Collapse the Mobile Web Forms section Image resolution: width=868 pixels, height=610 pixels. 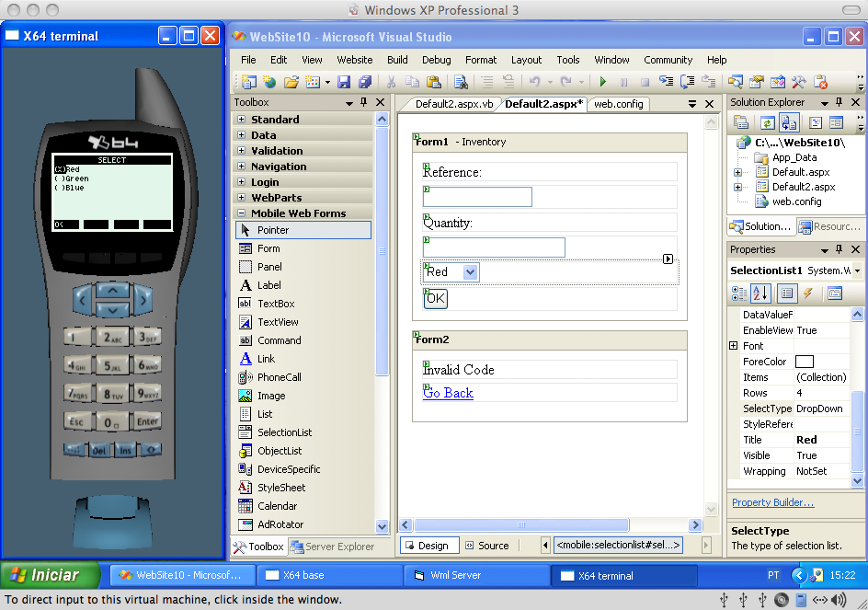point(241,213)
